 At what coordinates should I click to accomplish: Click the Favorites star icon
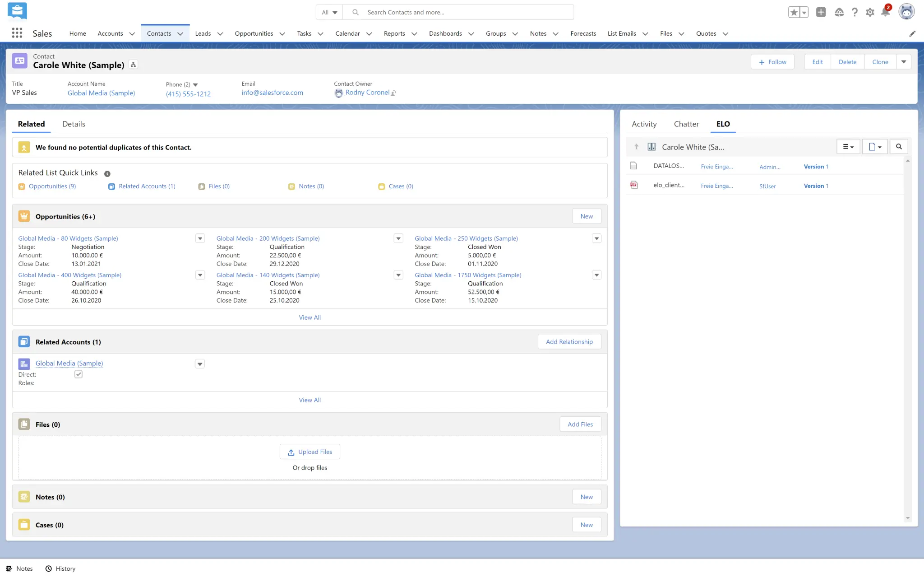(794, 12)
